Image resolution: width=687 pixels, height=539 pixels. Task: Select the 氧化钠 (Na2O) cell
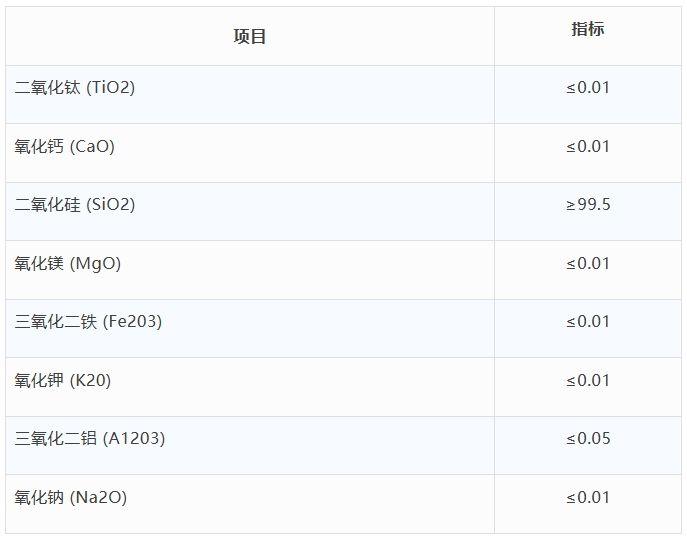(250, 504)
